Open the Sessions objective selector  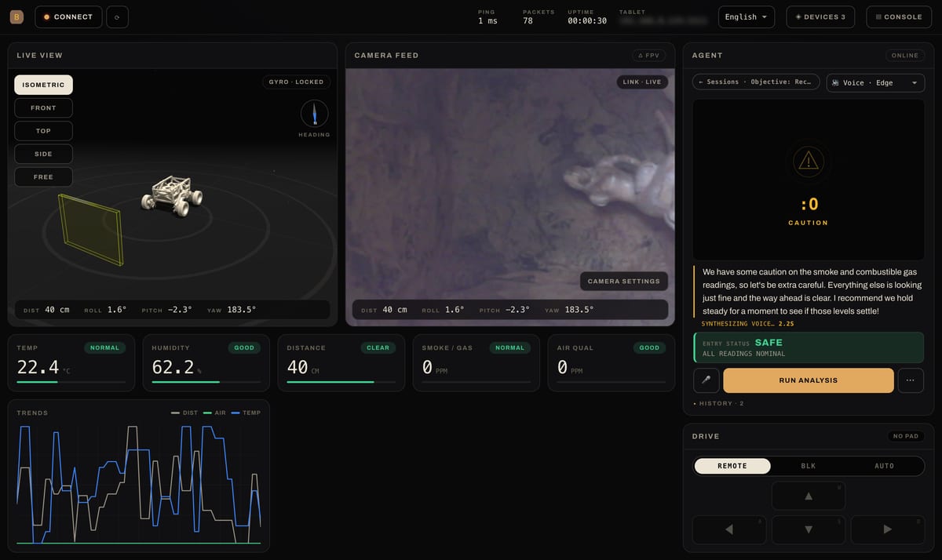click(756, 82)
